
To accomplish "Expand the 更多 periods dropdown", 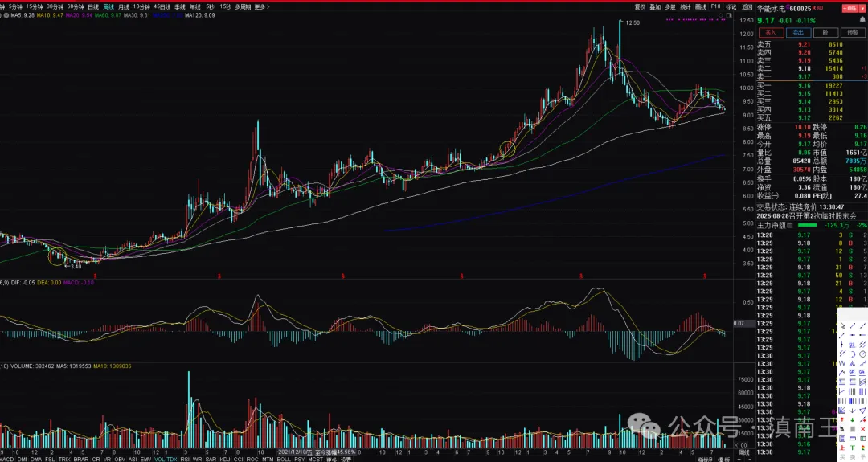I will click(x=261, y=6).
